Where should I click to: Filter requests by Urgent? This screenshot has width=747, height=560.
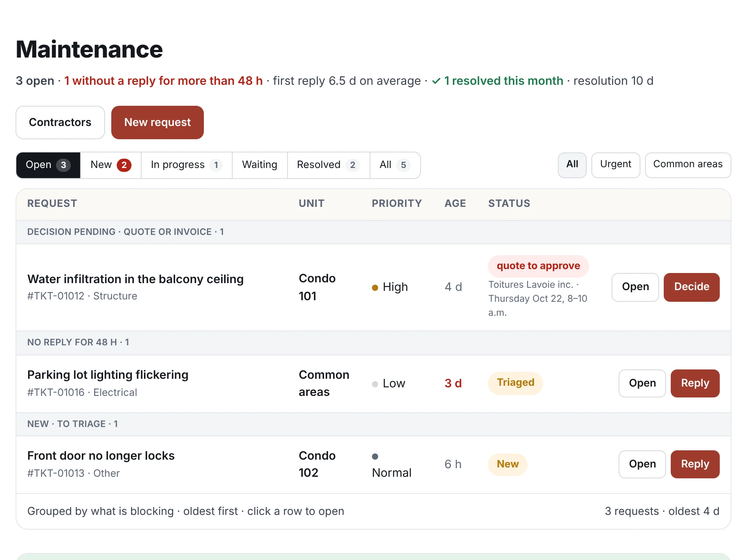[615, 165]
